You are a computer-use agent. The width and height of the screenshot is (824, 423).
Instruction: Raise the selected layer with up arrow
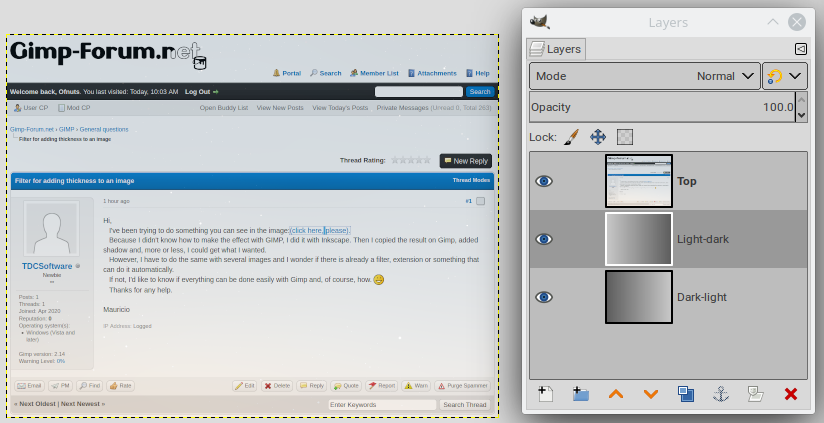(x=616, y=394)
